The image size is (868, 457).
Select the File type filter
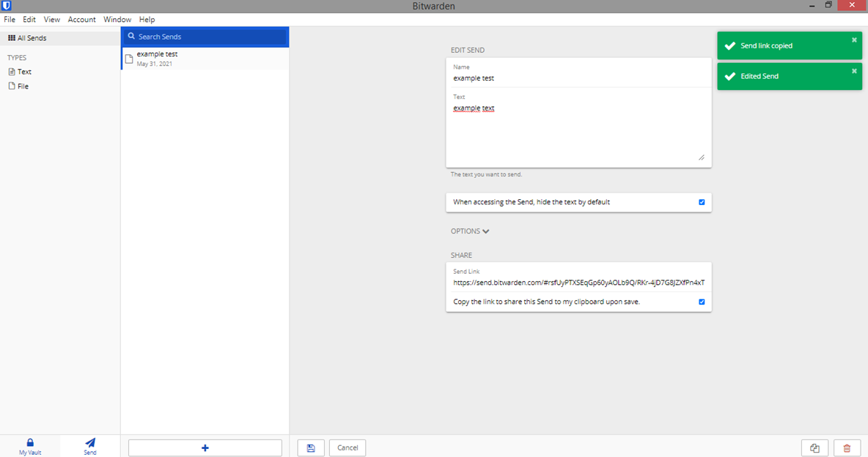pyautogui.click(x=19, y=86)
